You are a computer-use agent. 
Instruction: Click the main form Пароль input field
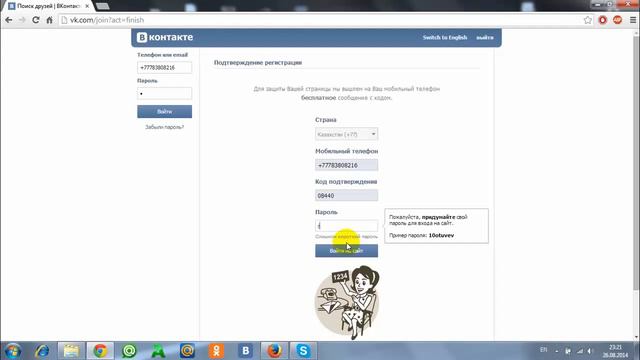coord(346,226)
